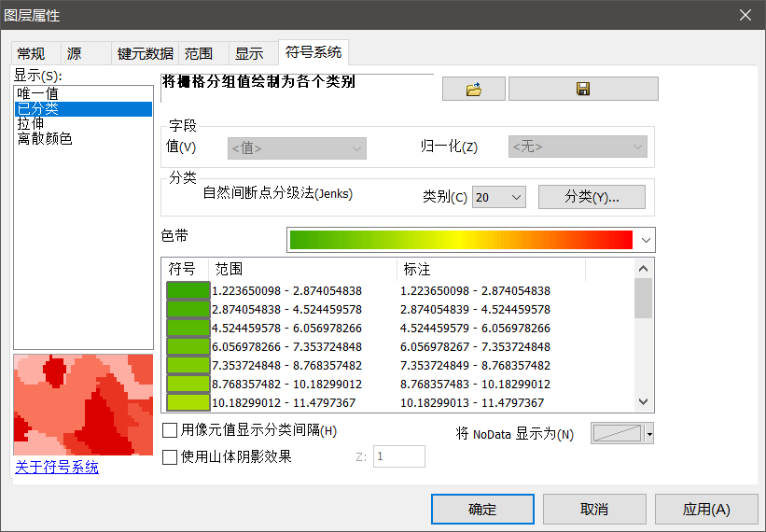Click range cell 6.056978266 - 7.353724848

coord(286,347)
